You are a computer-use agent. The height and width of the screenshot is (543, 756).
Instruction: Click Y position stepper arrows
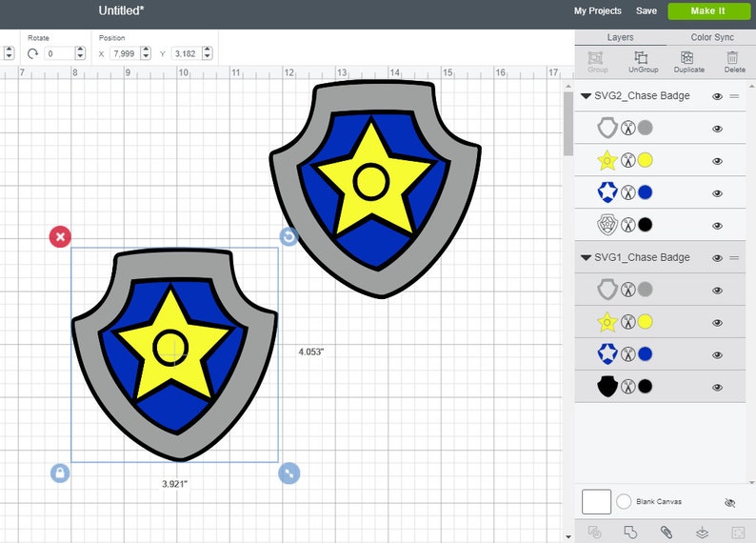point(208,53)
